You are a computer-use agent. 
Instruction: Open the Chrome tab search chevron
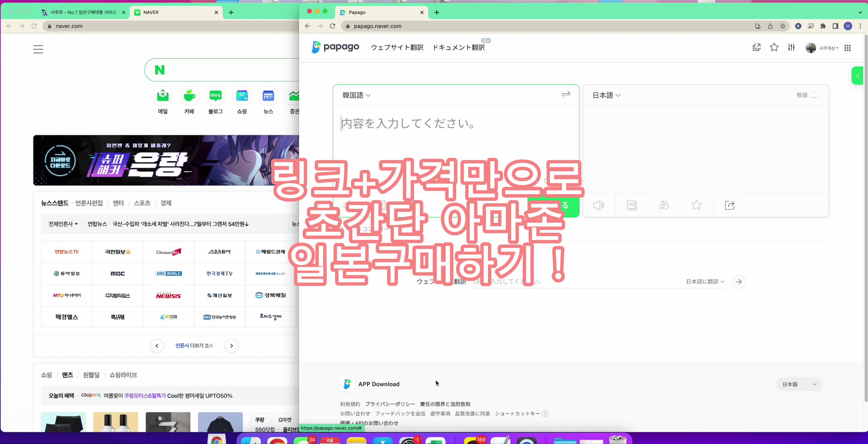pyautogui.click(x=860, y=12)
